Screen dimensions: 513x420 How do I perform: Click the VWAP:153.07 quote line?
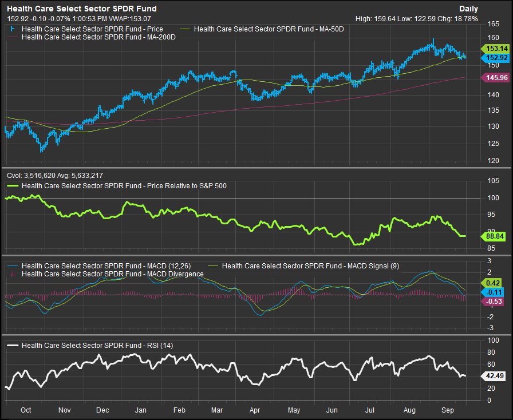(x=79, y=19)
